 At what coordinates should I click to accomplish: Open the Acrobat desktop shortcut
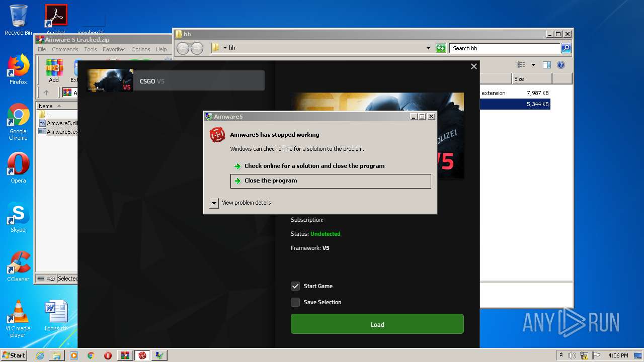(56, 19)
